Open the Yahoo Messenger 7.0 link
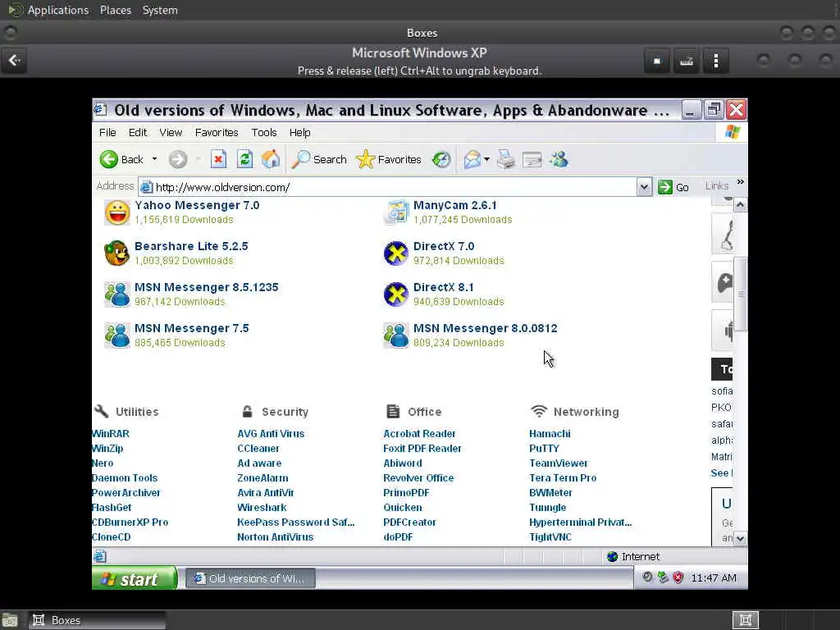Screen dimensions: 840x630 pyautogui.click(x=197, y=205)
